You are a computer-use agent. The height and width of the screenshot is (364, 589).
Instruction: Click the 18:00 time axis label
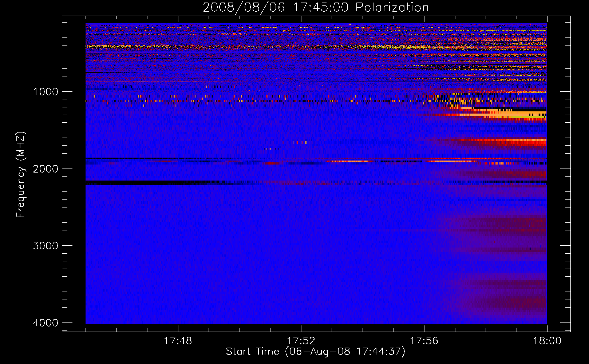tap(547, 341)
